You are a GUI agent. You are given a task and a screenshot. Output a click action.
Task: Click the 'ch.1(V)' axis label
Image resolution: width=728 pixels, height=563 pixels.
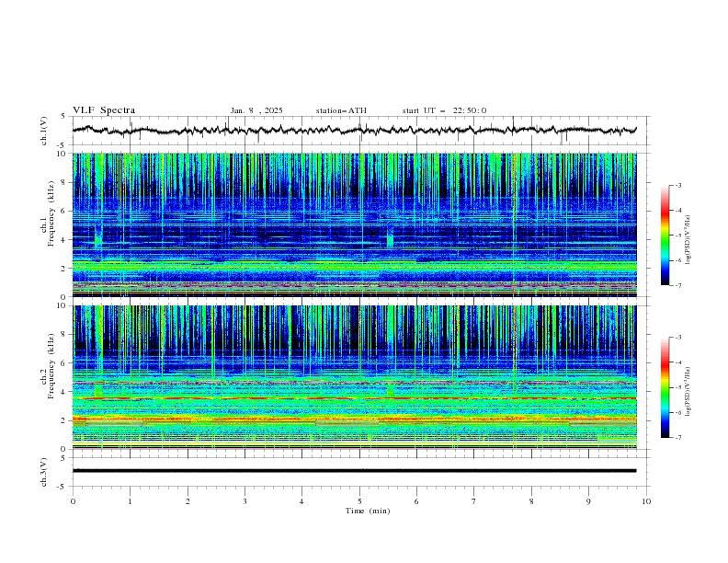(x=44, y=131)
